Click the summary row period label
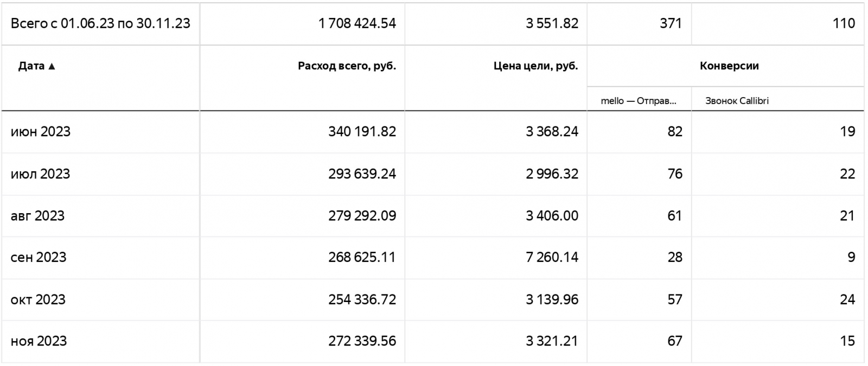Screen dimensions: 868x366 100,23
